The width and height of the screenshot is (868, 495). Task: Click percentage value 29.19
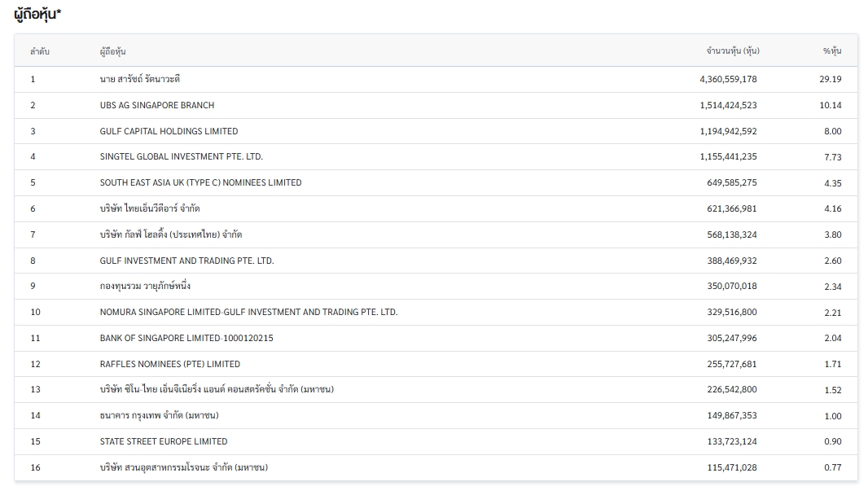click(831, 79)
